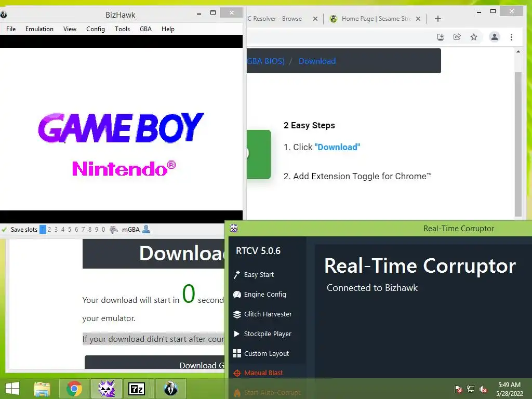This screenshot has width=532, height=399.
Task: Select save slot 1 in BizHawk
Action: [43, 229]
